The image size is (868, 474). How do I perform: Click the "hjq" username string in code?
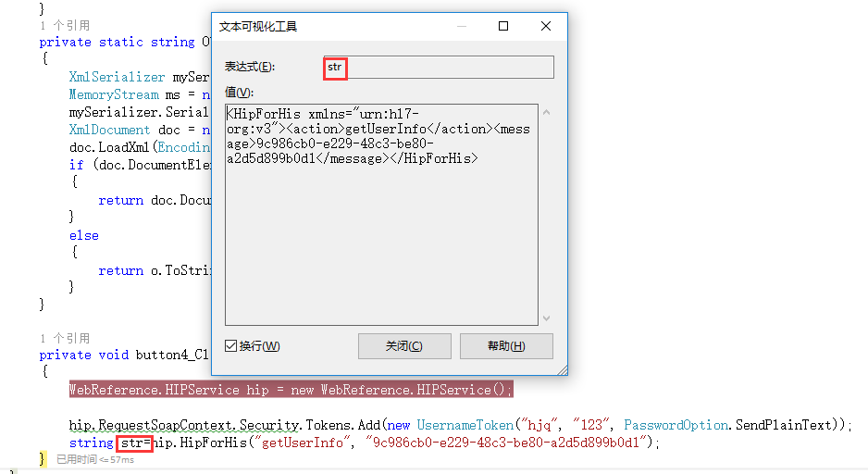(539, 425)
